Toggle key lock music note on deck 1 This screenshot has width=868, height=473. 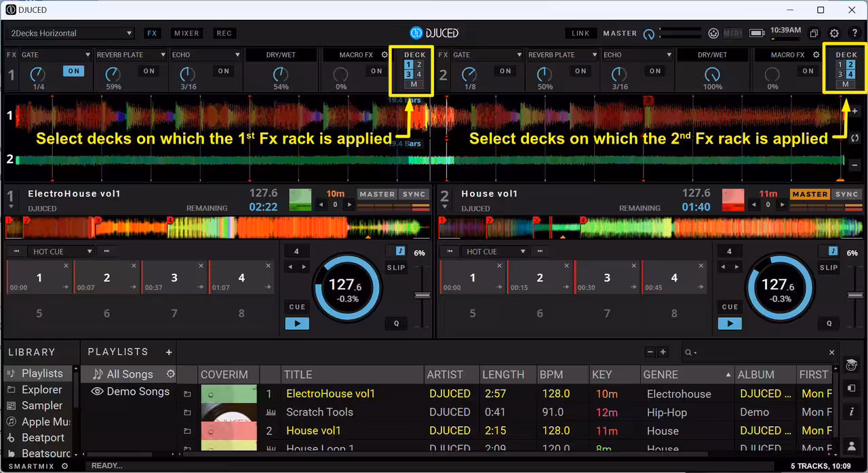point(399,251)
